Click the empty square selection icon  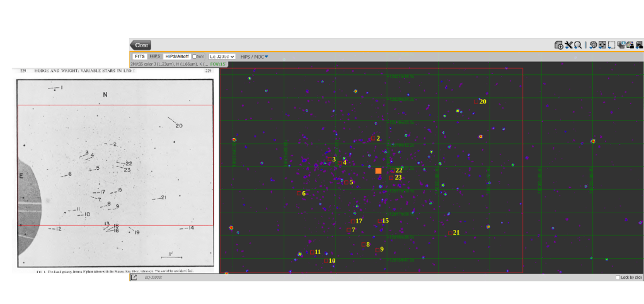(611, 45)
